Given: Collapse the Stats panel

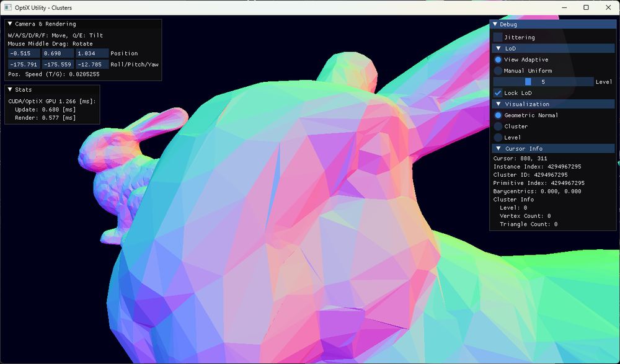Looking at the screenshot, I should (x=11, y=90).
